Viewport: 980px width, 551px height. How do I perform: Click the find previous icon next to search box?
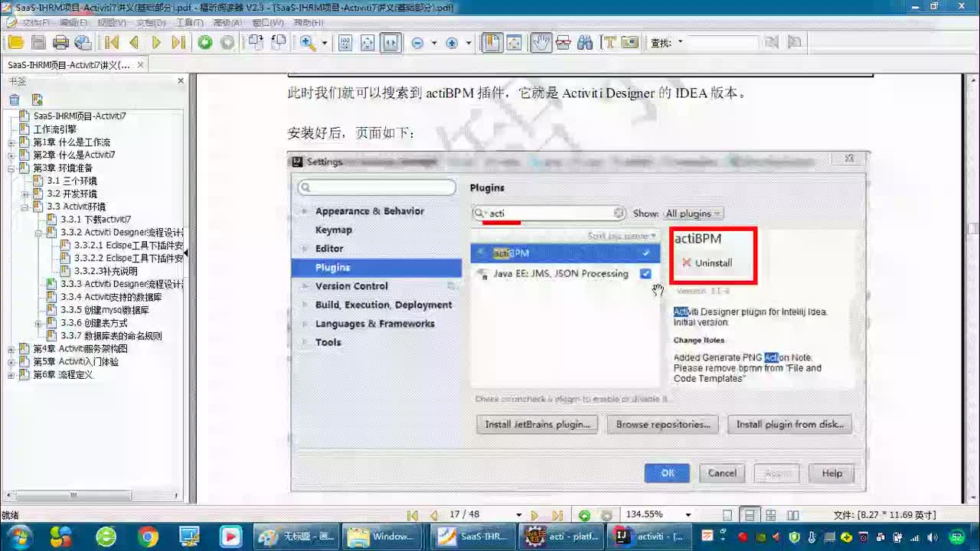772,43
